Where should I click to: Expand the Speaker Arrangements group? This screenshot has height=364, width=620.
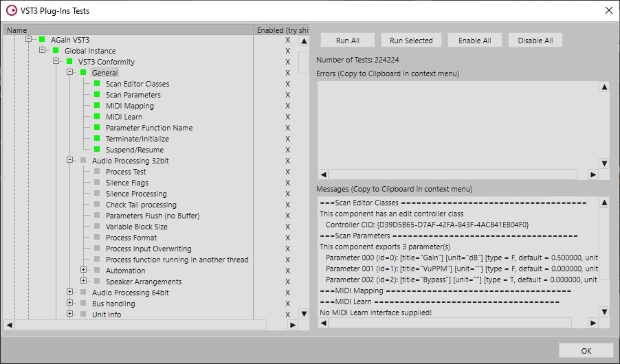[83, 281]
